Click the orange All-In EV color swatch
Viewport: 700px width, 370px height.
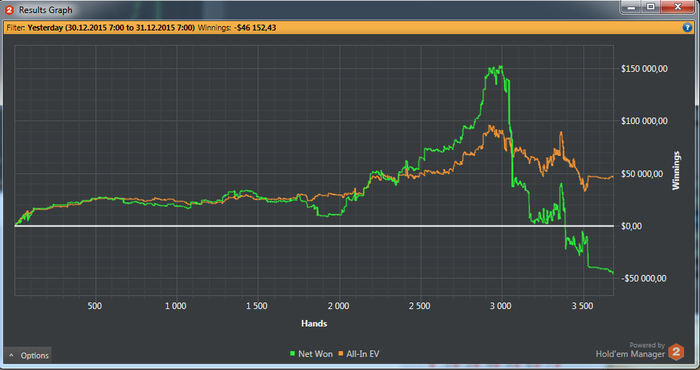(341, 353)
